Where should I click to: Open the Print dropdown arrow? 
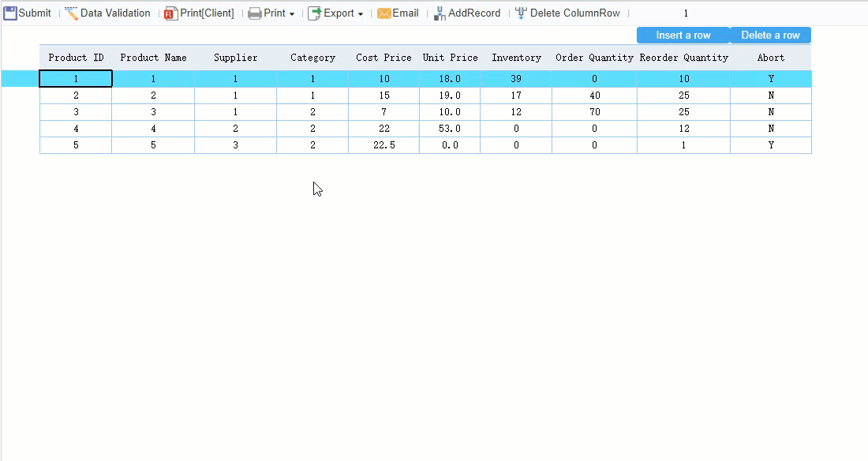[290, 14]
